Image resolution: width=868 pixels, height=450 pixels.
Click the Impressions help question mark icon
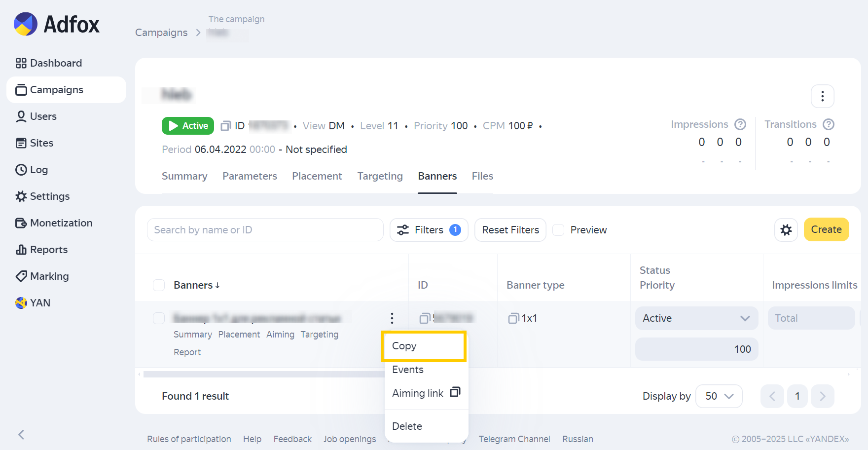pos(740,124)
